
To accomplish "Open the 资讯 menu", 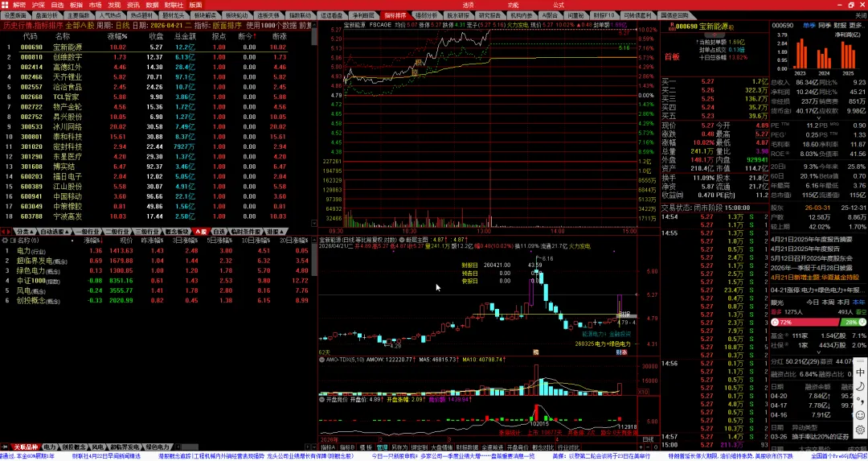I will 133,5.
